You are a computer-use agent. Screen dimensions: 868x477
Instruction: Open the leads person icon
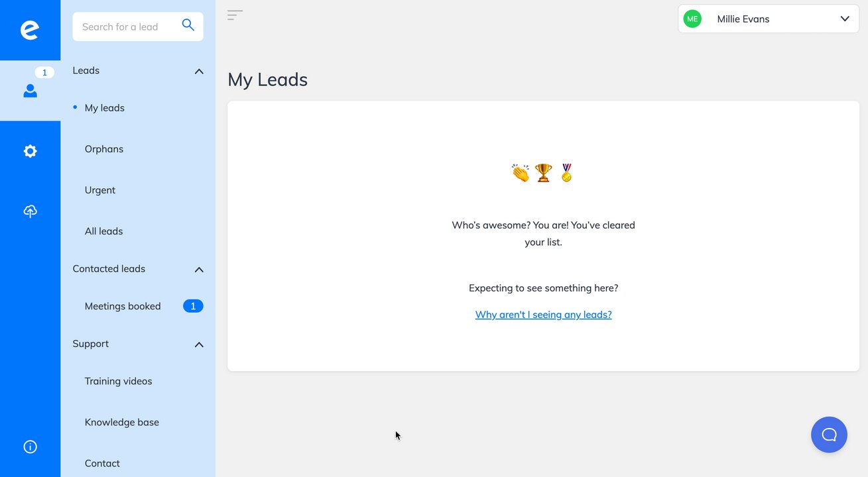(x=30, y=91)
